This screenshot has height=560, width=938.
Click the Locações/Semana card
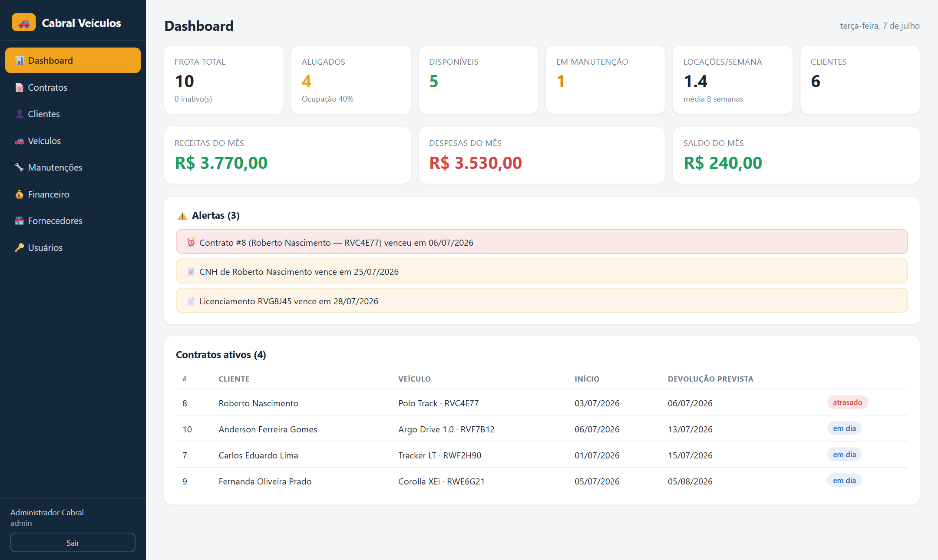tap(733, 80)
